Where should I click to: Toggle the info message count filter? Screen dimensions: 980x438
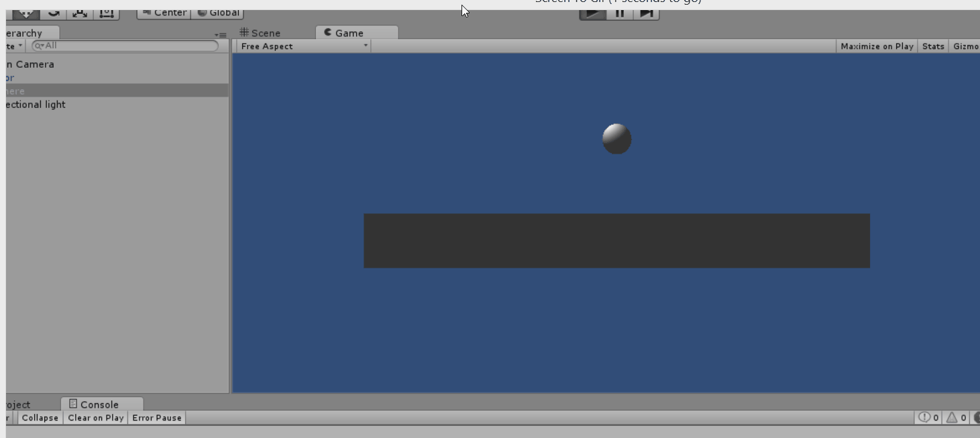click(928, 417)
